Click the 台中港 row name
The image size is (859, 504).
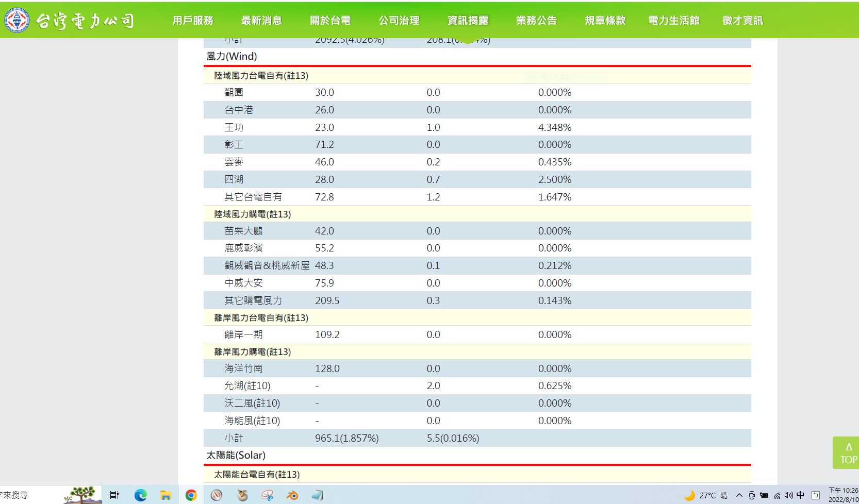point(239,110)
